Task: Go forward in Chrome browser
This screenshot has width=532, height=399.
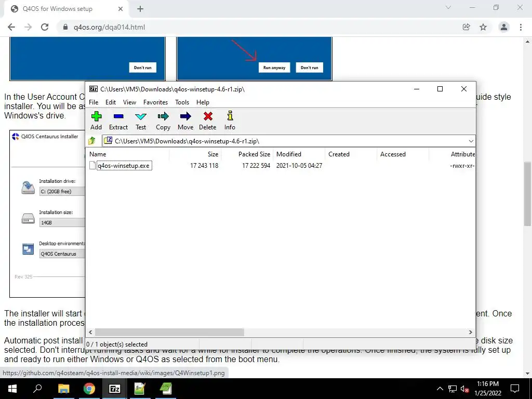Action: pos(28,27)
